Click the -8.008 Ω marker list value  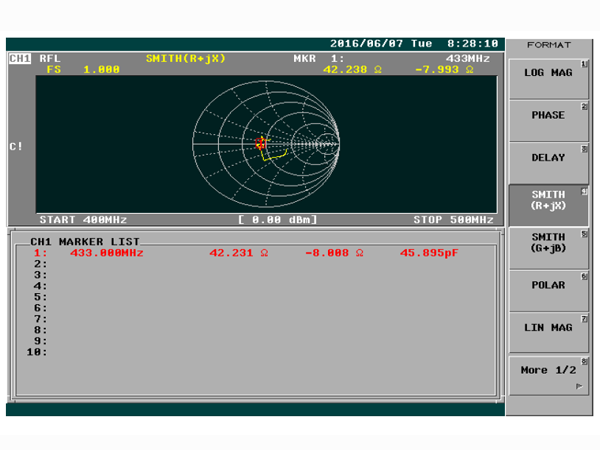[x=334, y=253]
